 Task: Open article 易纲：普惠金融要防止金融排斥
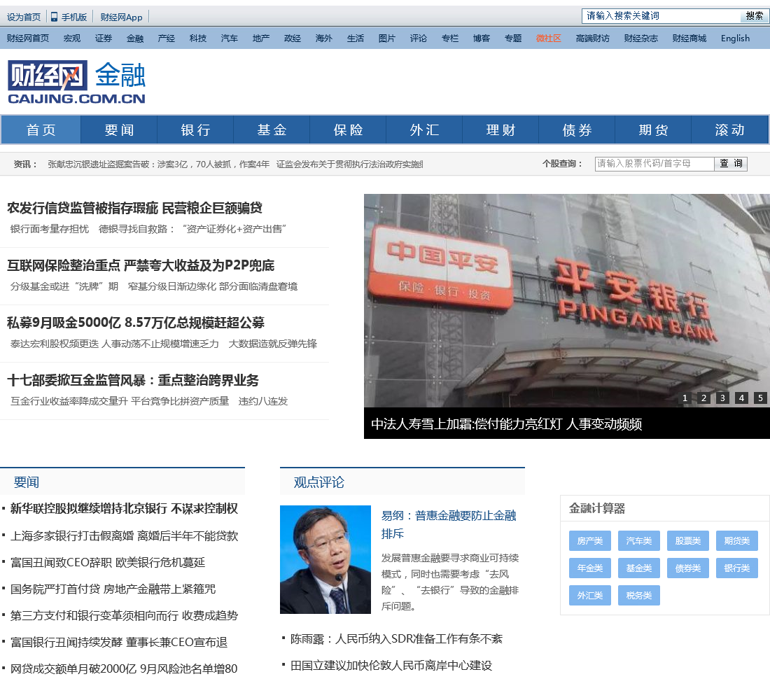tap(449, 524)
